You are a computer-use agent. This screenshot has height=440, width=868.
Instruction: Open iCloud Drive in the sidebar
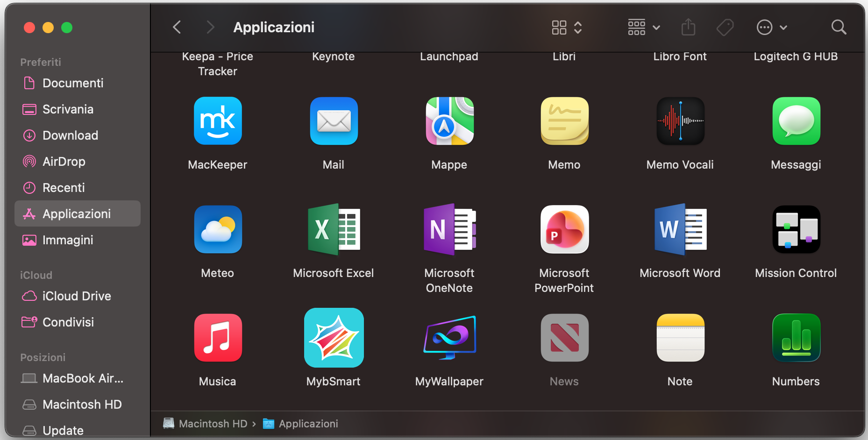78,296
